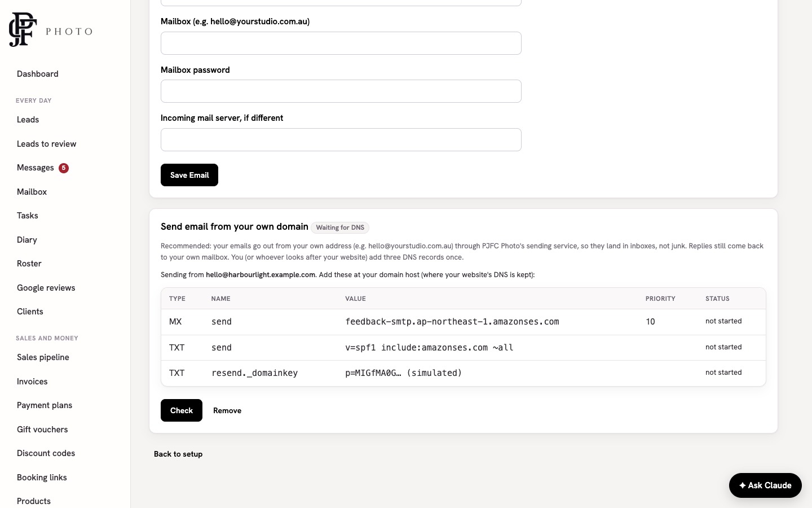This screenshot has height=508, width=812.
Task: Open Gift vouchers
Action: [x=42, y=430]
